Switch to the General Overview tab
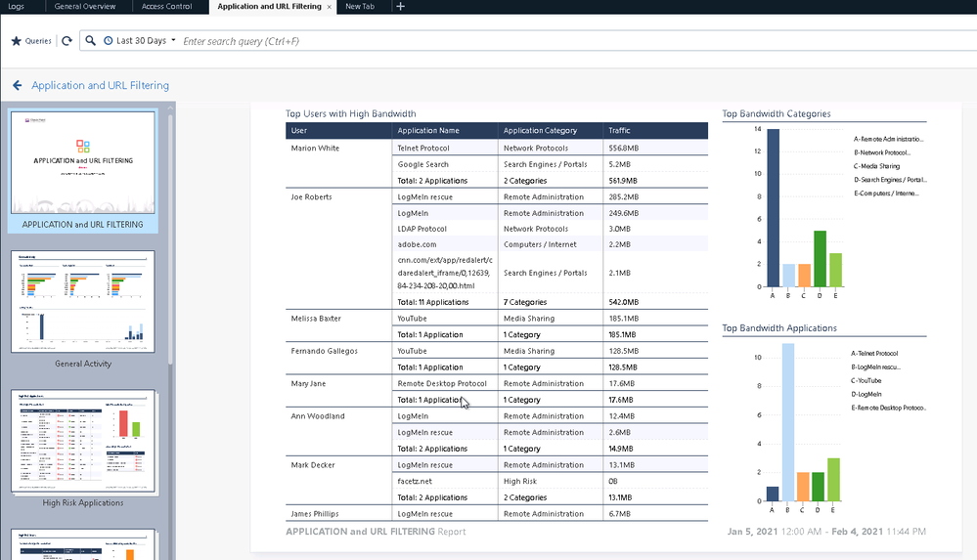The image size is (977, 560). [x=85, y=6]
